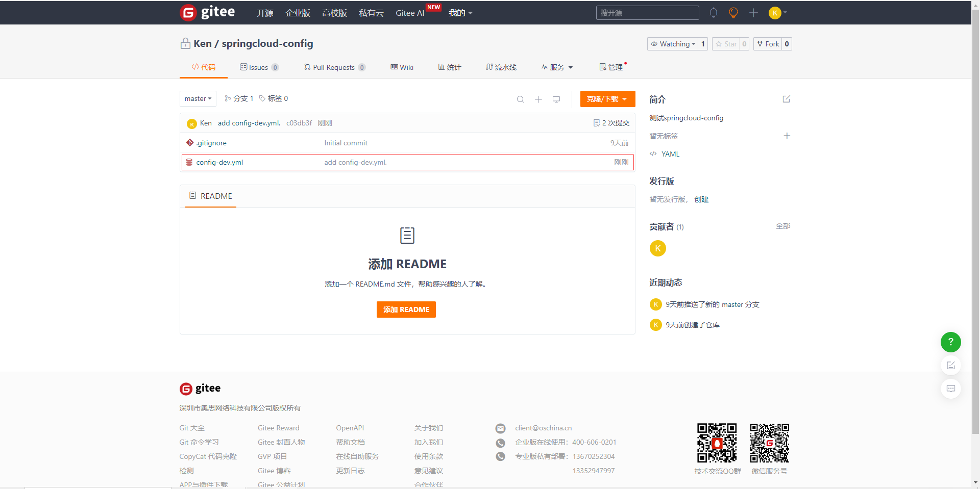The width and height of the screenshot is (980, 489).
Task: Click the avatar beside repository created activity
Action: (x=655, y=325)
